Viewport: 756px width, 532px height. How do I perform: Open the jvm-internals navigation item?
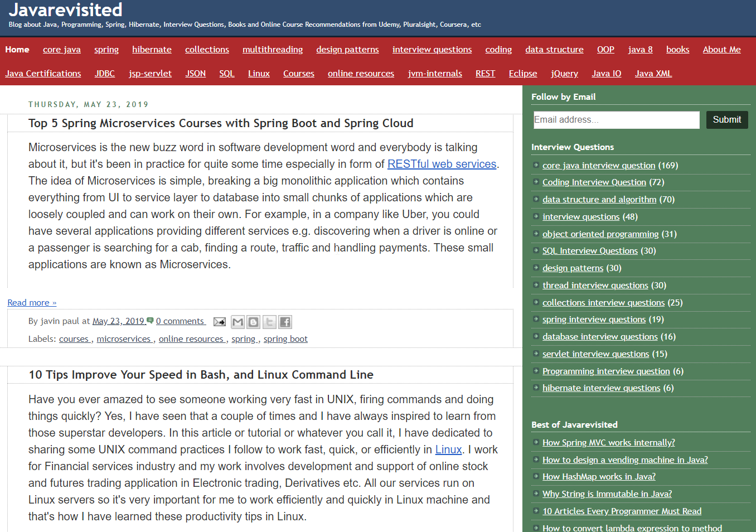435,74
